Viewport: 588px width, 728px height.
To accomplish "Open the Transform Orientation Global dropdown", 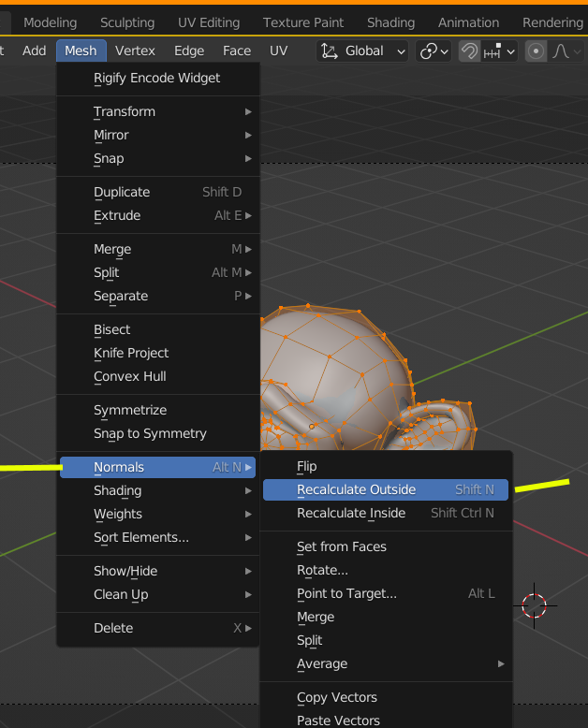I will click(362, 51).
